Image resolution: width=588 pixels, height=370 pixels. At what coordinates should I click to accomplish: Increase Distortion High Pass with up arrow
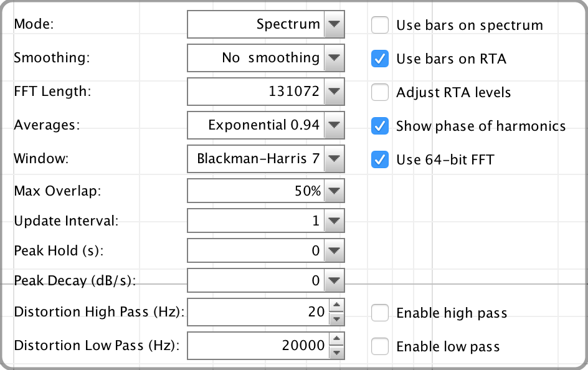coord(336,305)
